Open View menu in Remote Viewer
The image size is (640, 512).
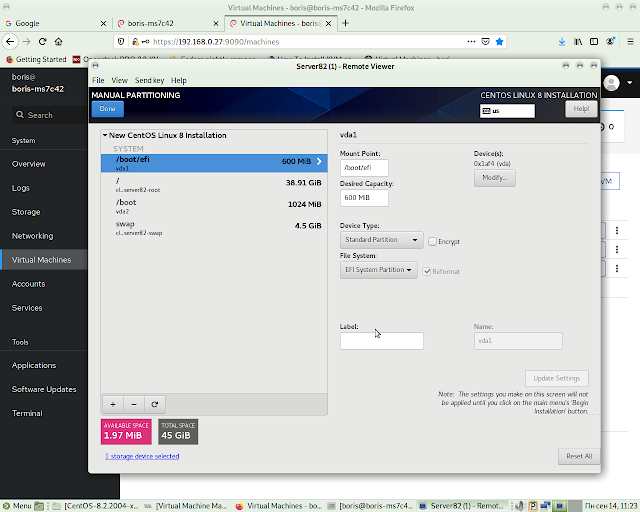click(x=120, y=80)
